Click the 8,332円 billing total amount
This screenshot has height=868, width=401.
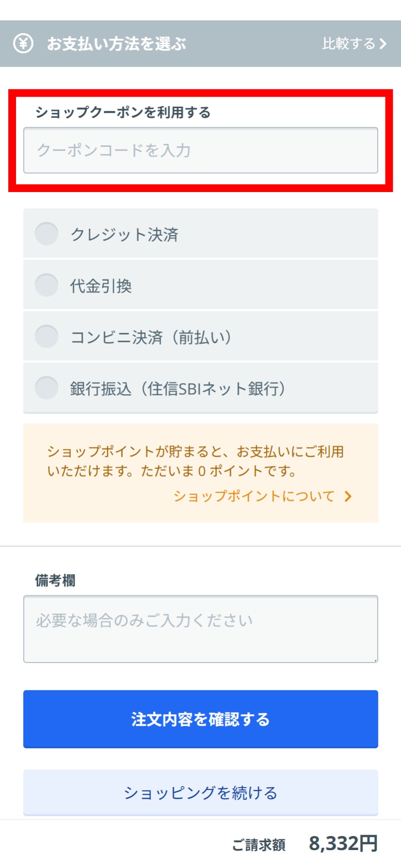coord(343,844)
